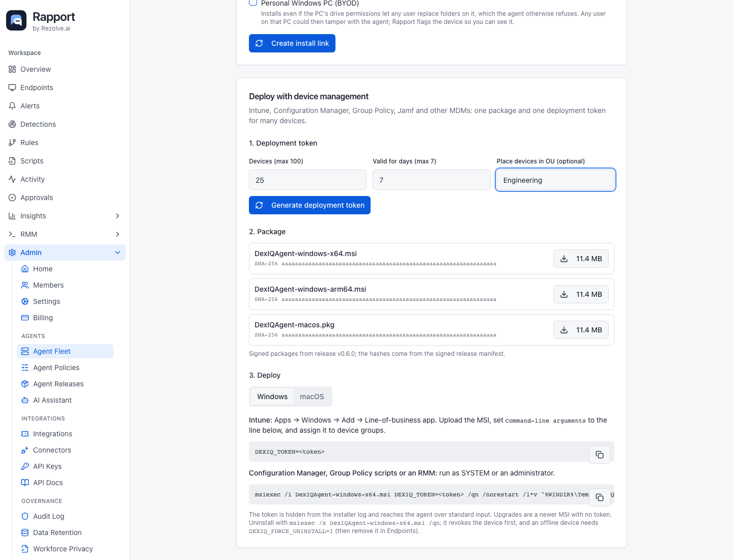Open the AI Assistant page

coord(65,400)
